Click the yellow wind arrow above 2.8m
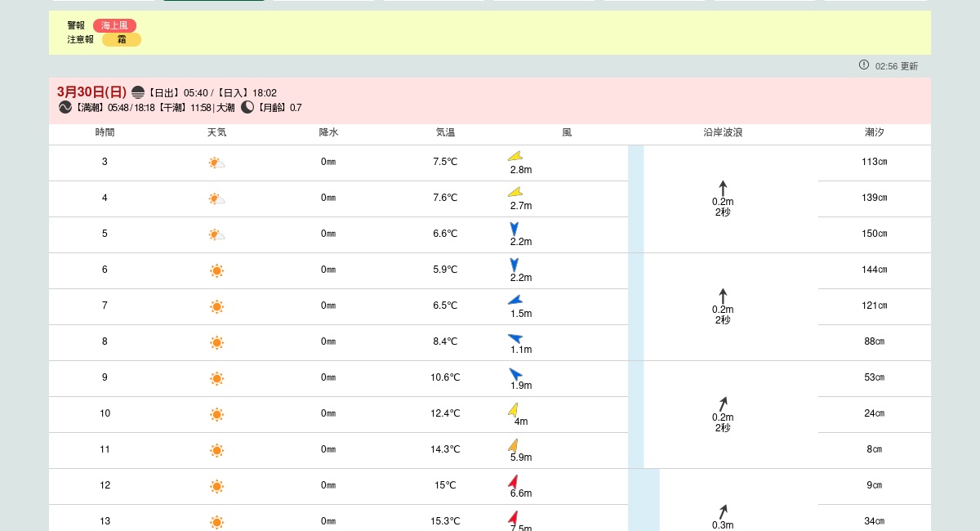 click(515, 156)
